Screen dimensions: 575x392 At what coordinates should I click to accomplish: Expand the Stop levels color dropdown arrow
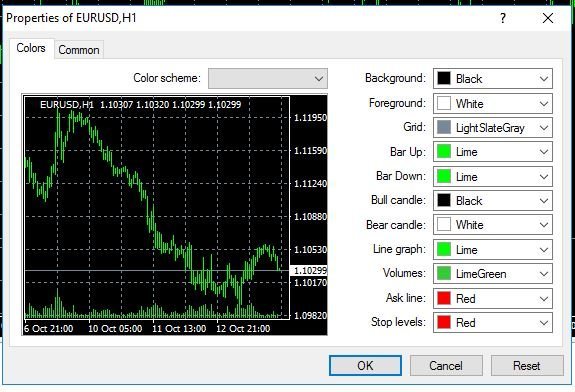[x=543, y=323]
